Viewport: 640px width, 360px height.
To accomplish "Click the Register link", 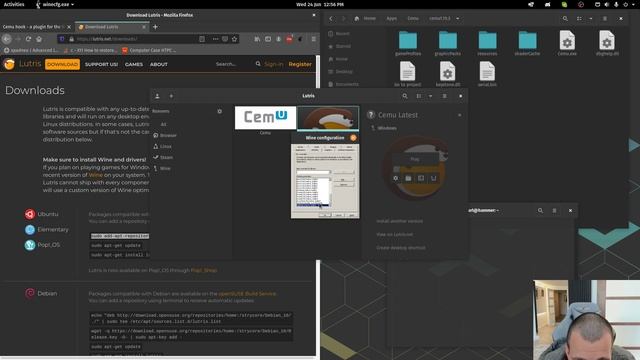I will (x=300, y=64).
